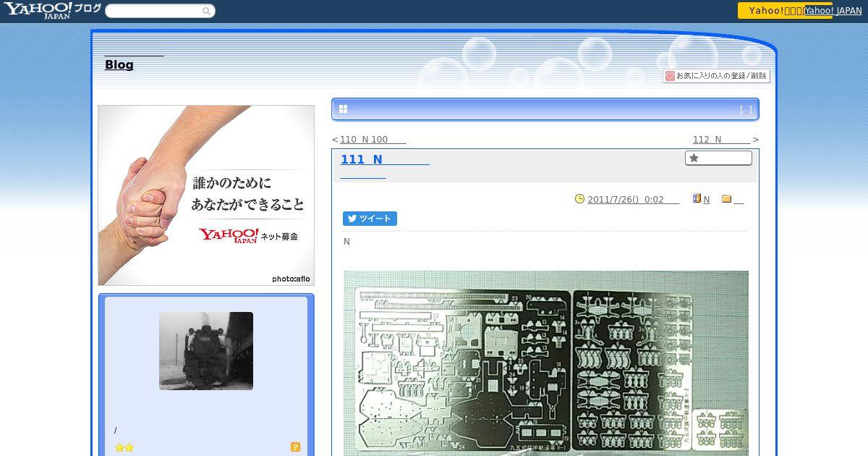
Task: Open the Yahoo net donation handshake banner
Action: [206, 195]
